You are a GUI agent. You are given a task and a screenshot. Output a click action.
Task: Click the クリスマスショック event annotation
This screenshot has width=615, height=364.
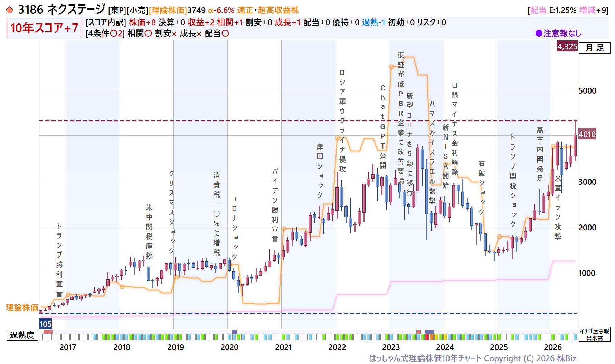pos(172,212)
